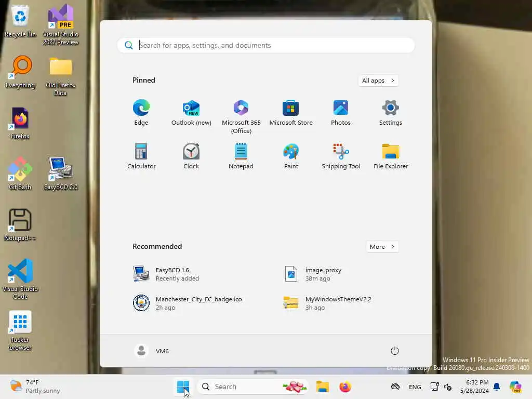Open the Snipping Tool app

[341, 156]
